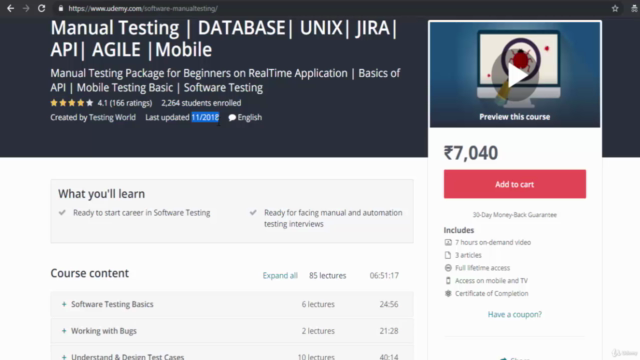The image size is (640, 360).
Task: Click the Course content heading
Action: (x=89, y=273)
